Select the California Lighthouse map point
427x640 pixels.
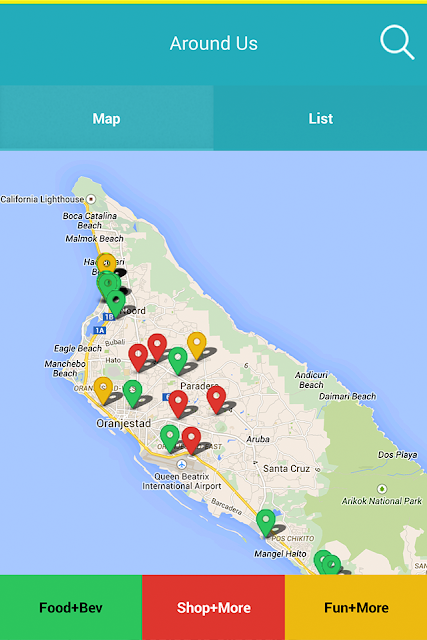(x=91, y=199)
